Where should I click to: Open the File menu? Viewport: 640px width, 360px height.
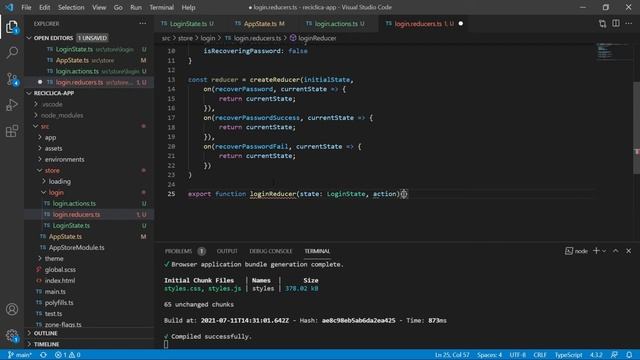[x=26, y=7]
